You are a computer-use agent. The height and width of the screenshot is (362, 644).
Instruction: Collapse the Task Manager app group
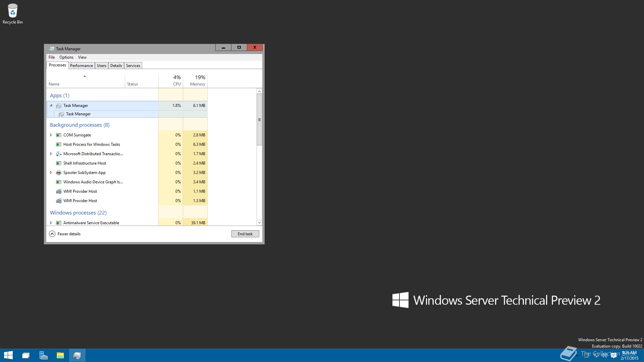51,106
